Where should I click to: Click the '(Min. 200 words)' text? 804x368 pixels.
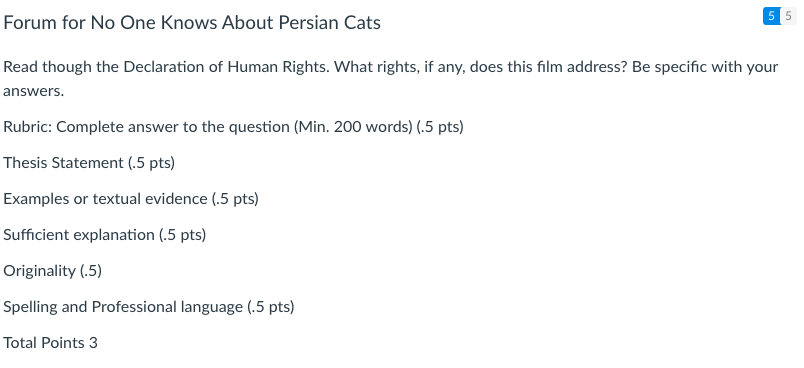tap(353, 127)
